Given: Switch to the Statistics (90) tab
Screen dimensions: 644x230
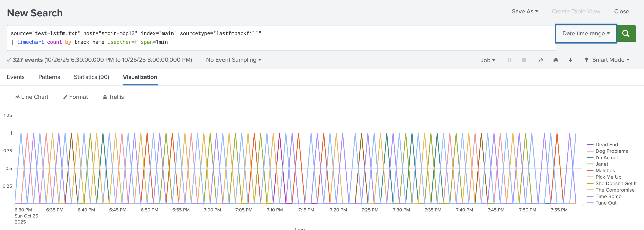Looking at the screenshot, I should point(91,77).
